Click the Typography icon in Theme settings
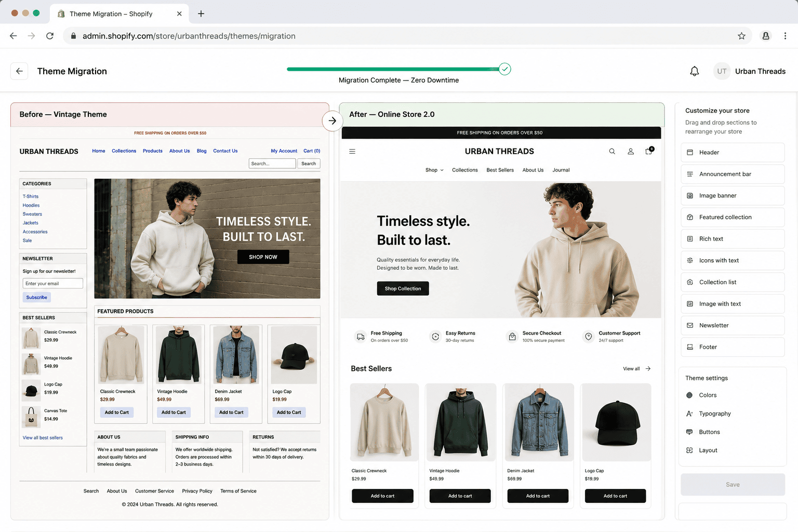 (x=689, y=414)
